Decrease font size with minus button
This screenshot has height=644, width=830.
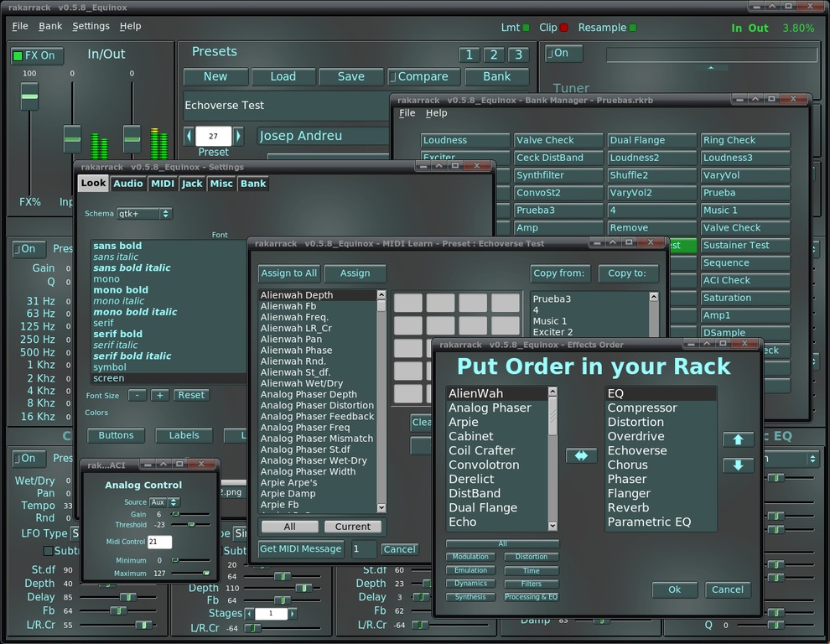[137, 395]
